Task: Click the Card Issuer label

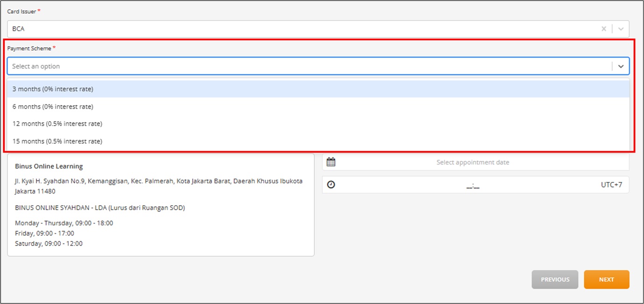Action: click(x=21, y=12)
